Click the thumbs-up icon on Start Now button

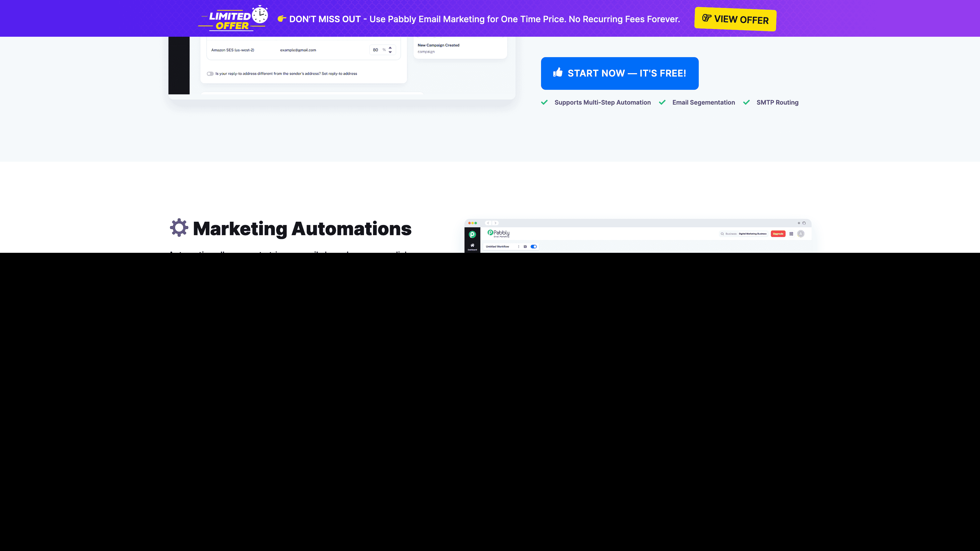558,72
